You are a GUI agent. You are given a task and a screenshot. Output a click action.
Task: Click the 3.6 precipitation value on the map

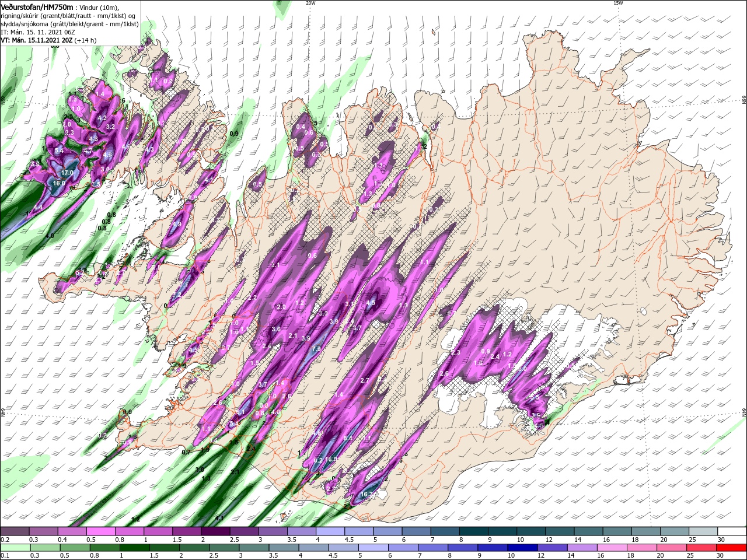click(277, 329)
